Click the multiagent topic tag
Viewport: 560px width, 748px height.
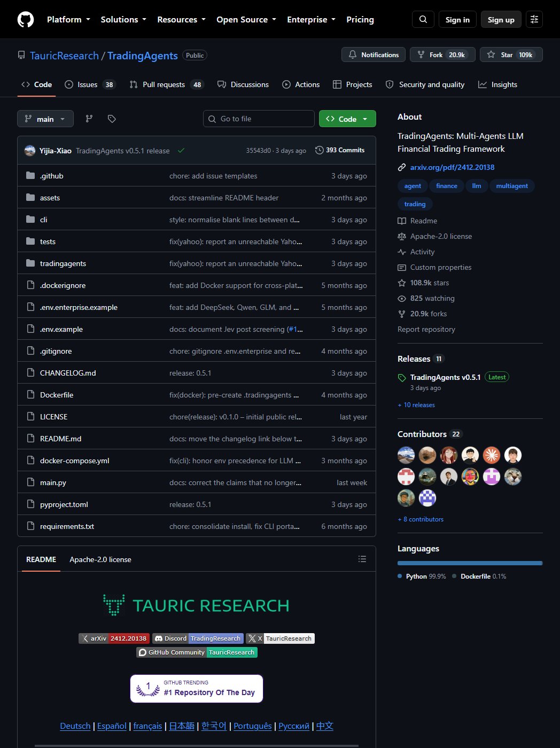(512, 186)
